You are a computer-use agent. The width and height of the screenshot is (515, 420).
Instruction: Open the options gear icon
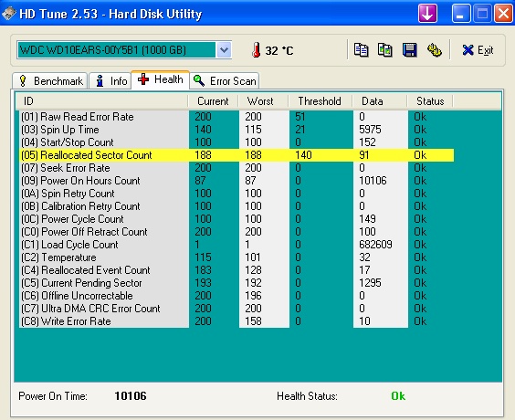tap(435, 50)
